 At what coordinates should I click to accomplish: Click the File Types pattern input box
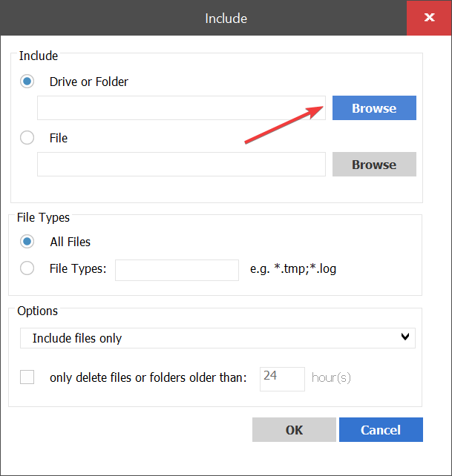177,269
